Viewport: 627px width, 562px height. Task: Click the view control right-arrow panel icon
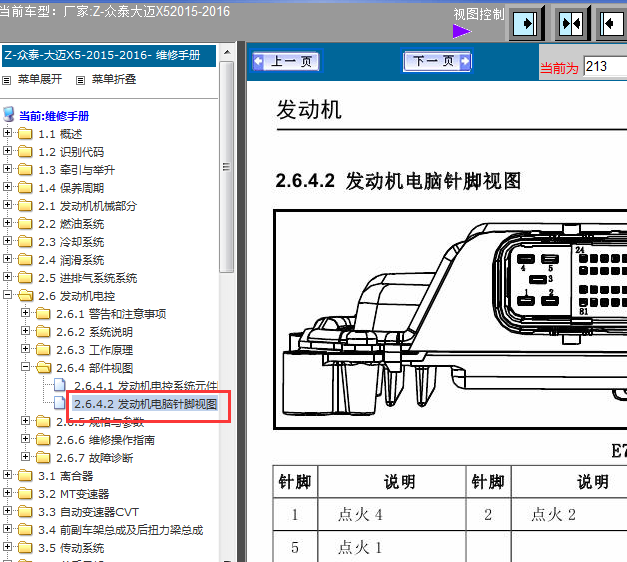click(x=525, y=23)
